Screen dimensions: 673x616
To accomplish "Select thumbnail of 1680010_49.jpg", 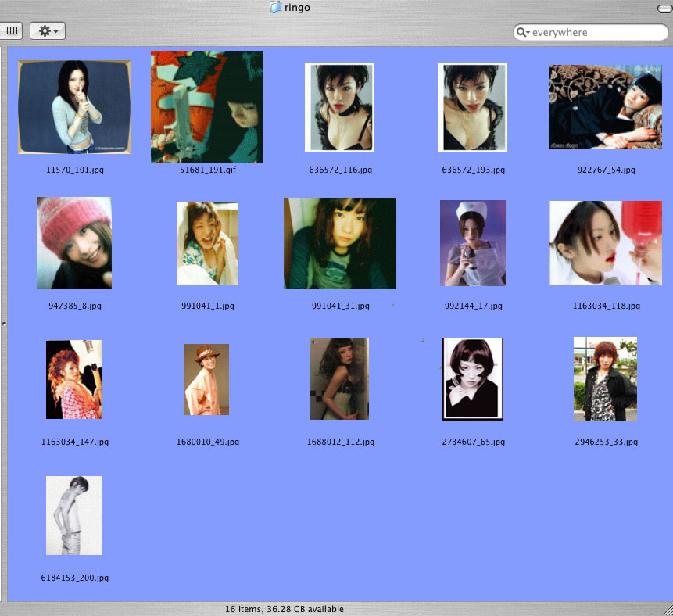I will point(206,379).
